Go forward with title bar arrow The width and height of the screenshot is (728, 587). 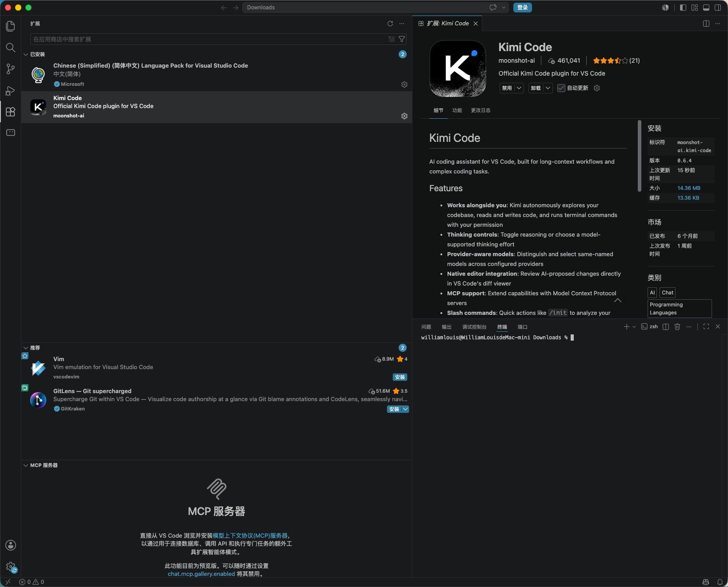coord(236,8)
